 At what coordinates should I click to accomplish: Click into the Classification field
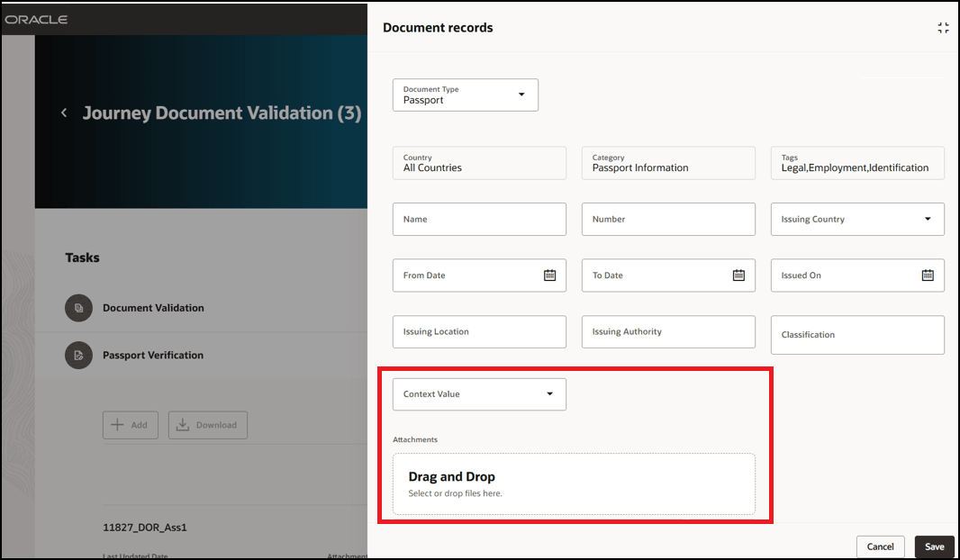tap(857, 335)
